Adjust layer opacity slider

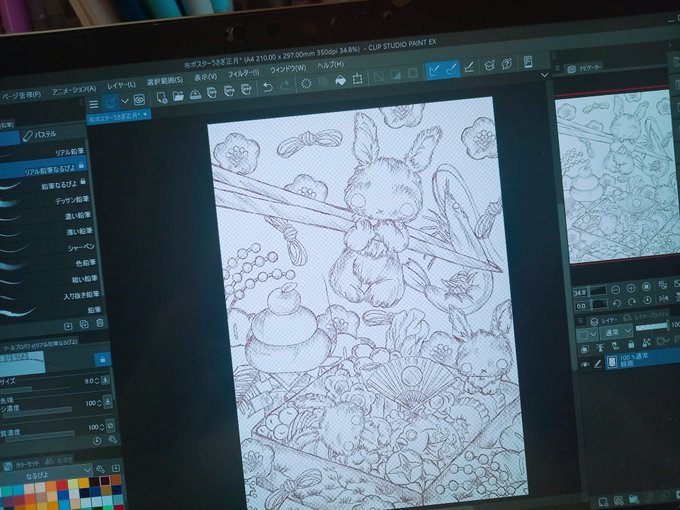coord(652,326)
